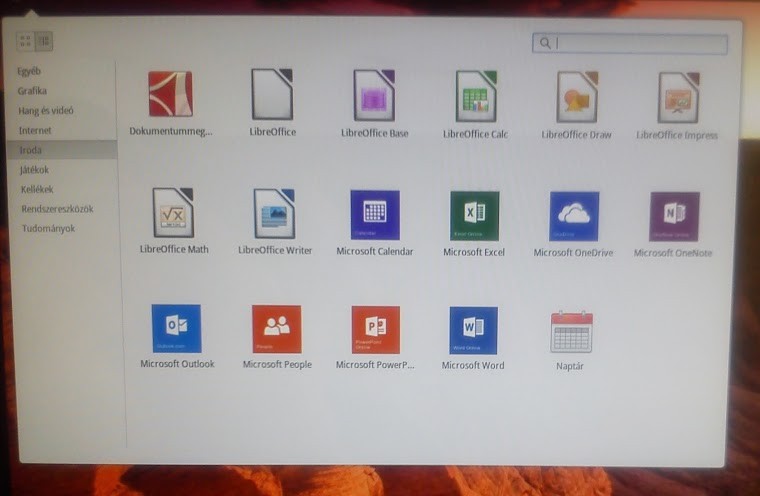The height and width of the screenshot is (496, 760).
Task: Open the Dokumentummegjelenítő document viewer icon
Action: [x=171, y=94]
